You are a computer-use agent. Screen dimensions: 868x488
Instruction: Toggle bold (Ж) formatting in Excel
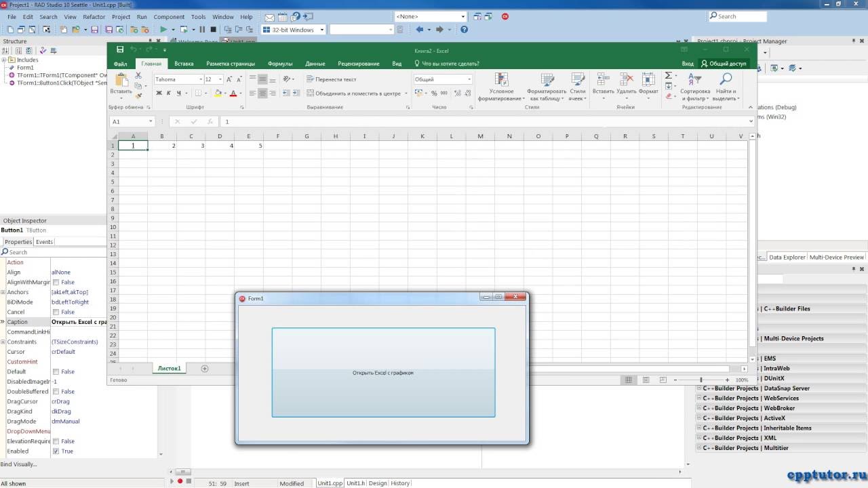pos(159,94)
